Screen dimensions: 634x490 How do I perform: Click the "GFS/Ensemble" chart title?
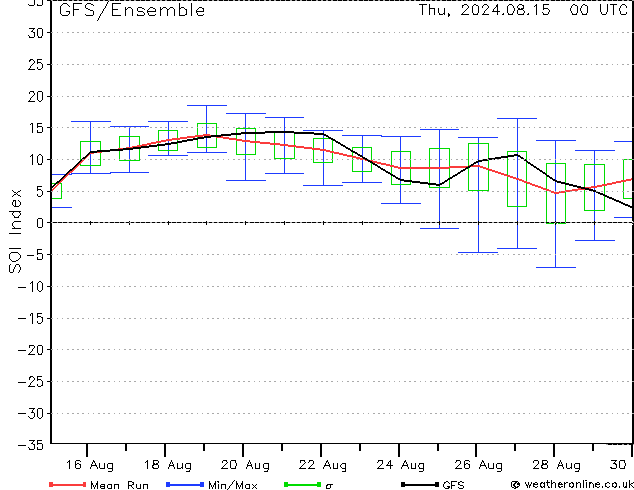pos(132,11)
